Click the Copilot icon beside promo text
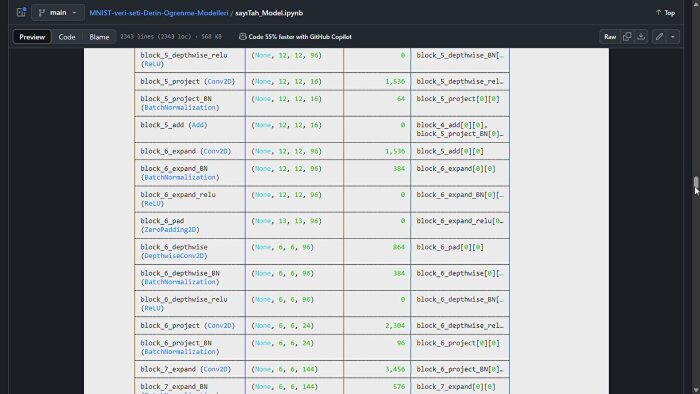Image resolution: width=700 pixels, height=394 pixels. coord(242,37)
